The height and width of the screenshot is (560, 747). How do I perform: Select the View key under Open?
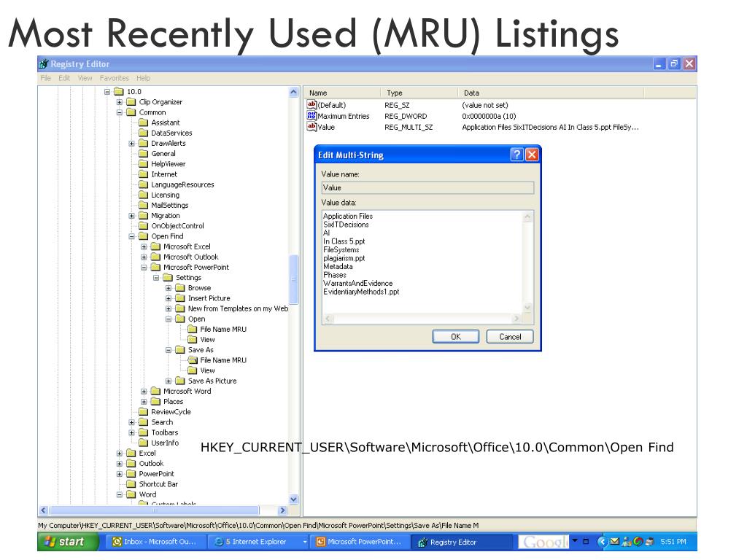(x=207, y=340)
